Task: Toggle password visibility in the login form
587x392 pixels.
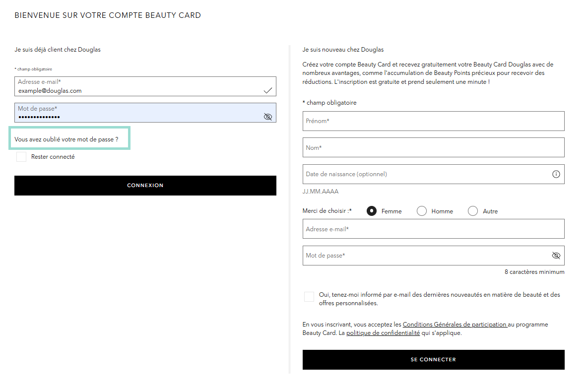Action: click(x=268, y=117)
